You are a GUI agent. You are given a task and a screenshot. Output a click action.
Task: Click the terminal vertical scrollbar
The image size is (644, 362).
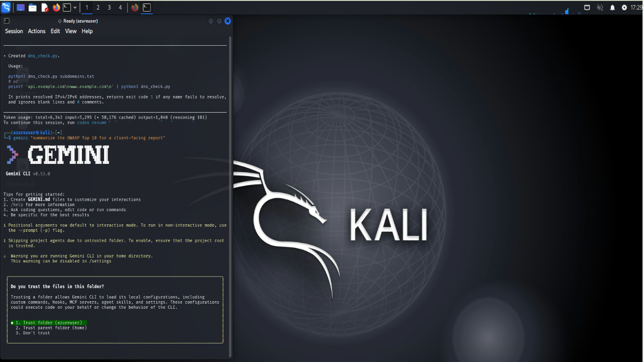pyautogui.click(x=230, y=196)
